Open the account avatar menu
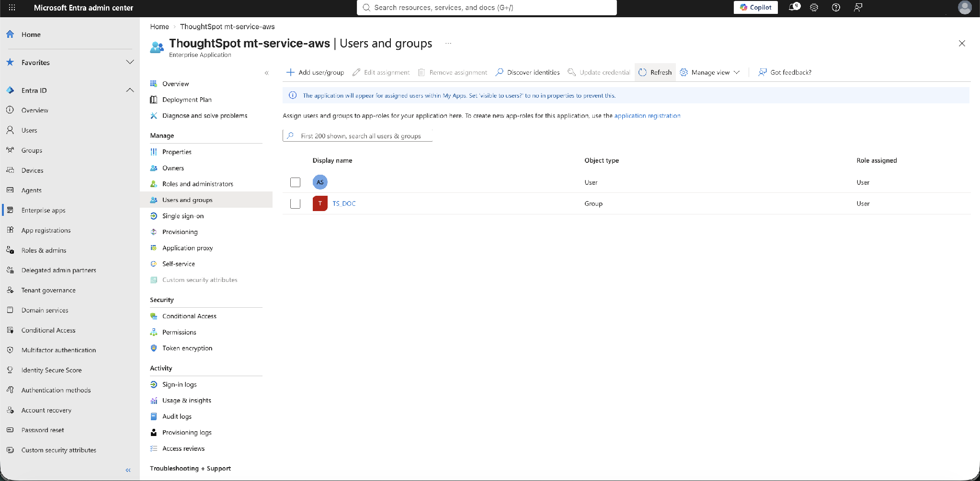The image size is (980, 481). point(965,7)
